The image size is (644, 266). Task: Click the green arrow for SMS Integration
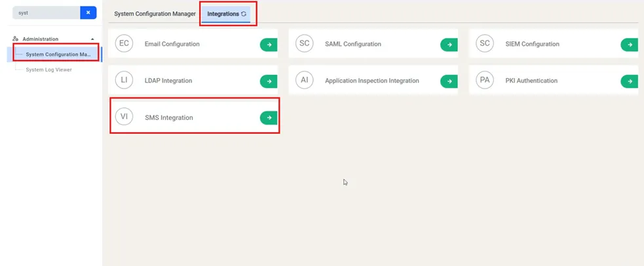269,118
